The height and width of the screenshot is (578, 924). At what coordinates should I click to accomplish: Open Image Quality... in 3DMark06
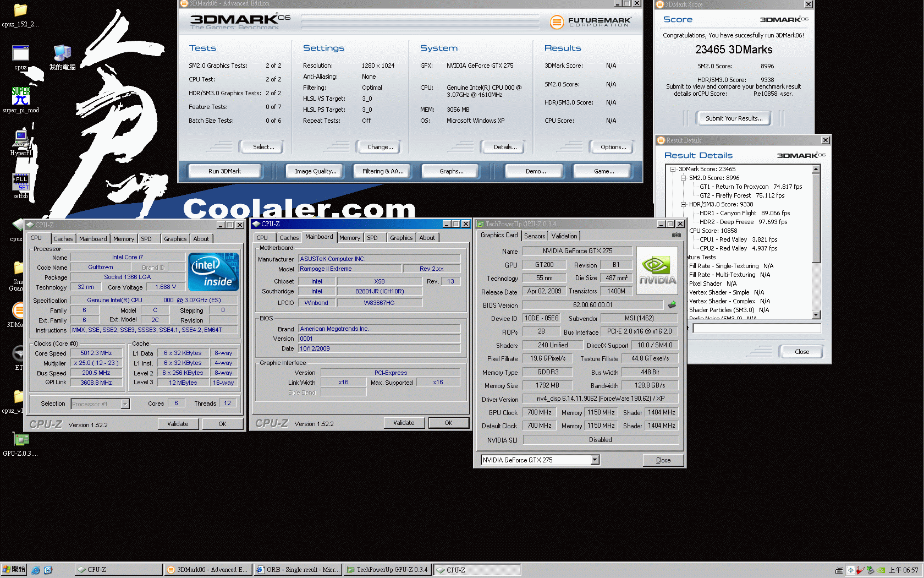point(315,171)
